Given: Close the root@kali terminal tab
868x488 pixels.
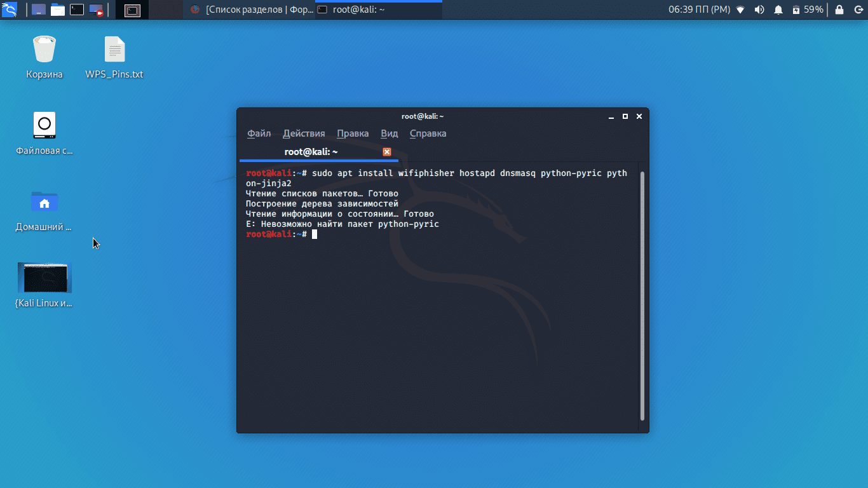Looking at the screenshot, I should click(387, 152).
